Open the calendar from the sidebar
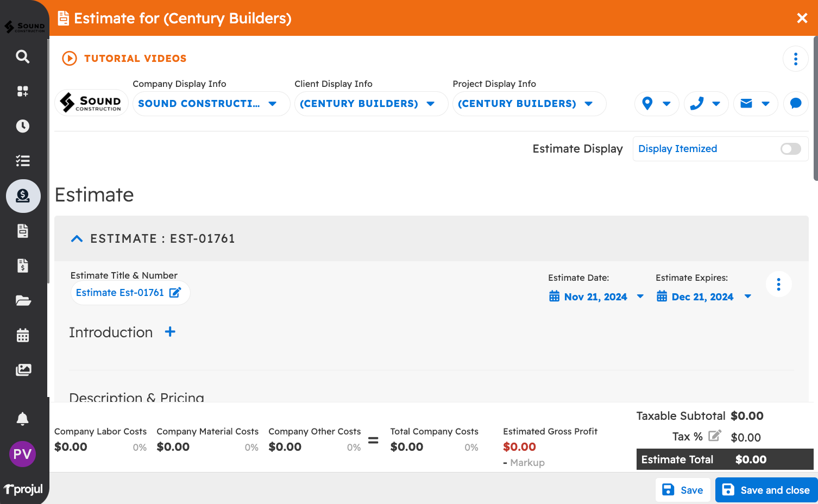The width and height of the screenshot is (818, 504). coord(22,335)
